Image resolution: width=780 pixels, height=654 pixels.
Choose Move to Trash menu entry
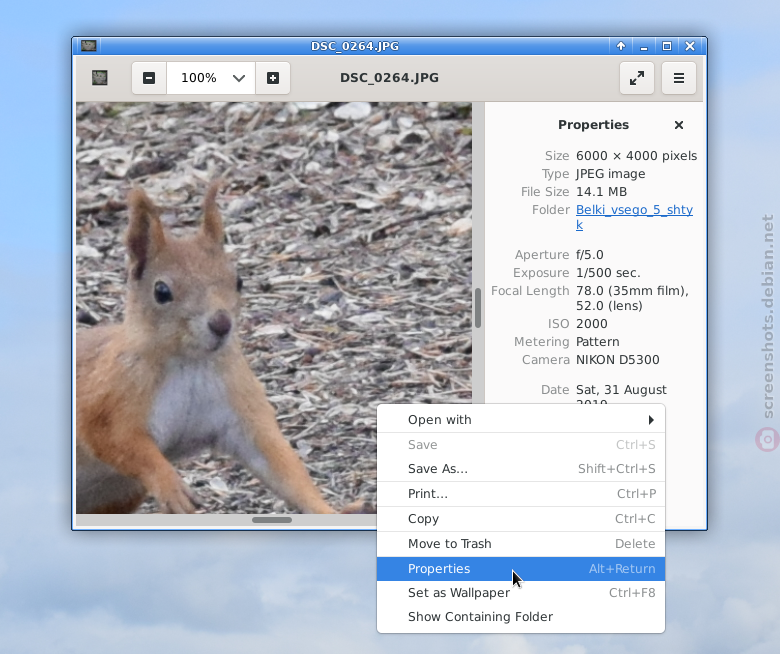[521, 544]
